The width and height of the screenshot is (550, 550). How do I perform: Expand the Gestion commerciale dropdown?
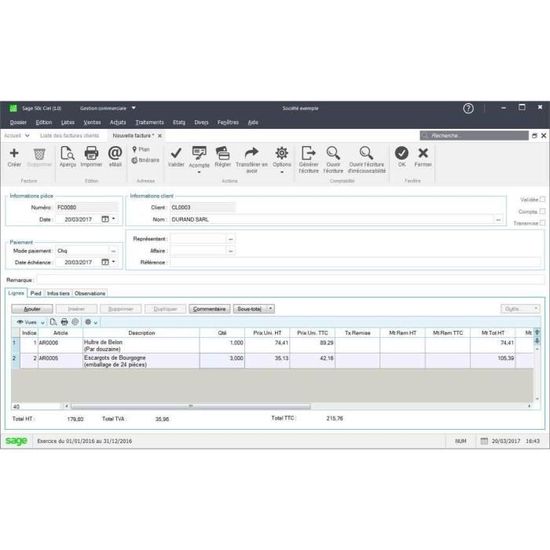(134, 108)
